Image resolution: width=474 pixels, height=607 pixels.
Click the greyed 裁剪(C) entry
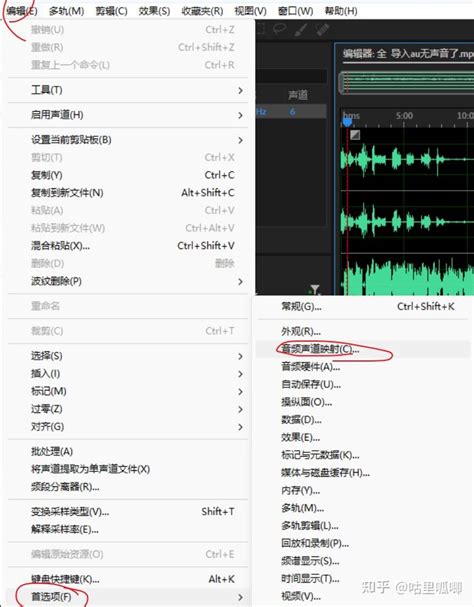128,331
